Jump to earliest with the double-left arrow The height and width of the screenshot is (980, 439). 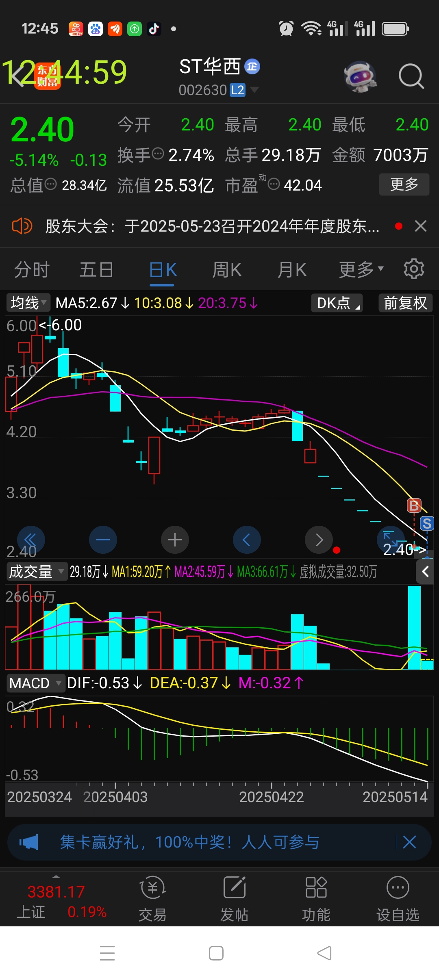pos(31,540)
